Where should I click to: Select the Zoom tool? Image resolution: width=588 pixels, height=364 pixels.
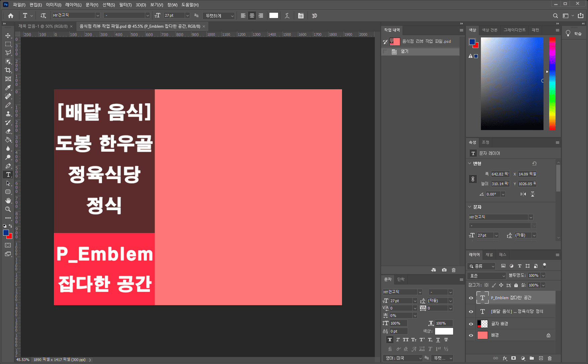(x=8, y=209)
